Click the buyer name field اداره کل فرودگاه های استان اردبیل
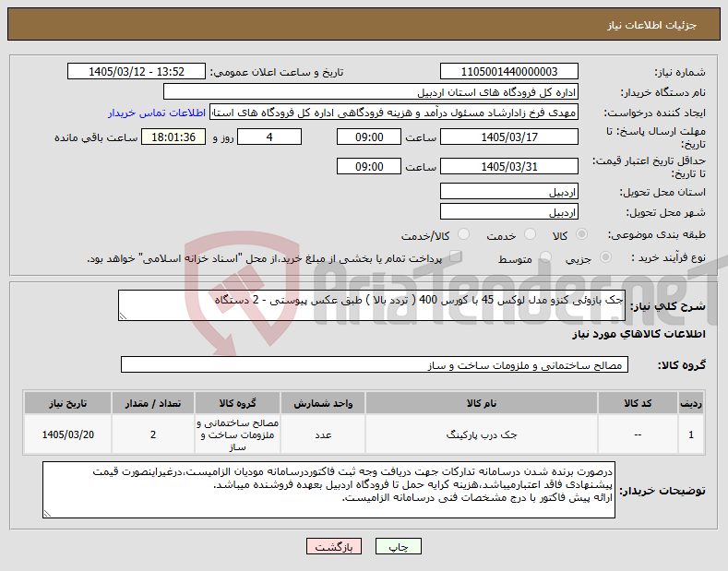The image size is (728, 571). click(x=371, y=92)
